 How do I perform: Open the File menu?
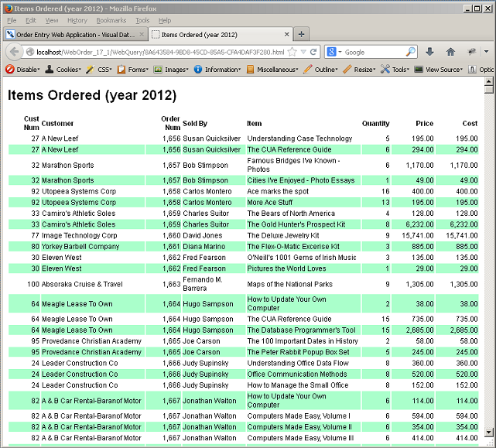click(x=12, y=20)
